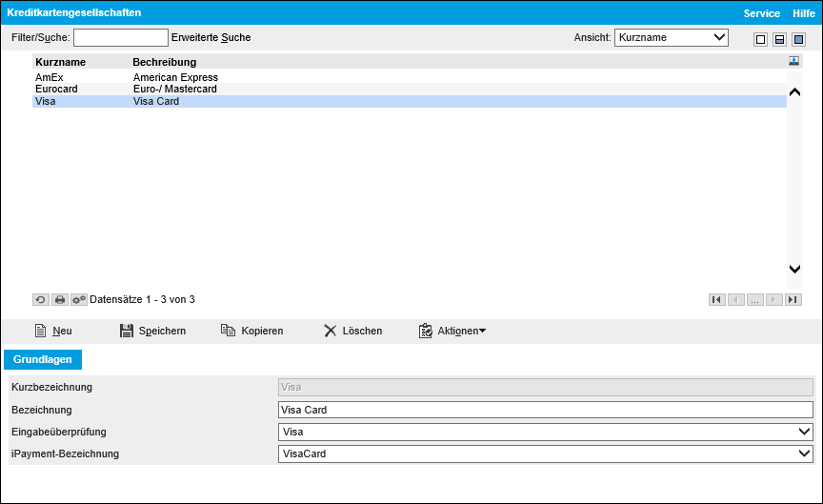Click the export icon in list header

(793, 61)
